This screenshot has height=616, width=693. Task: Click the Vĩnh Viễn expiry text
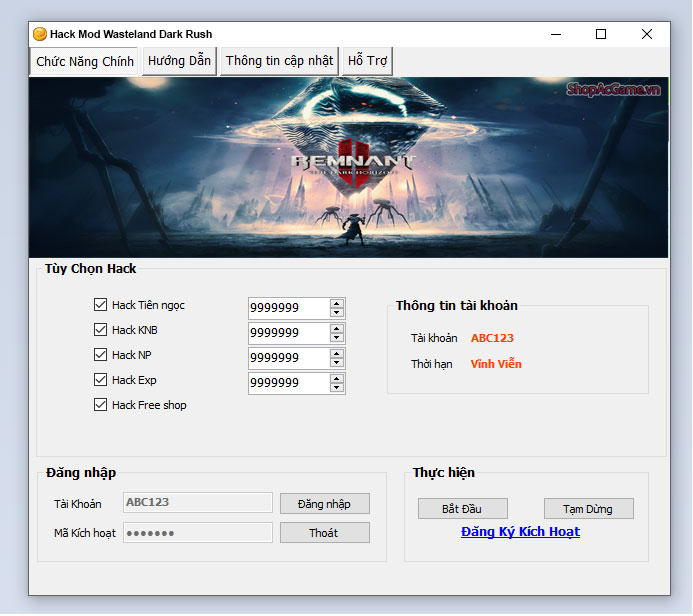click(496, 364)
